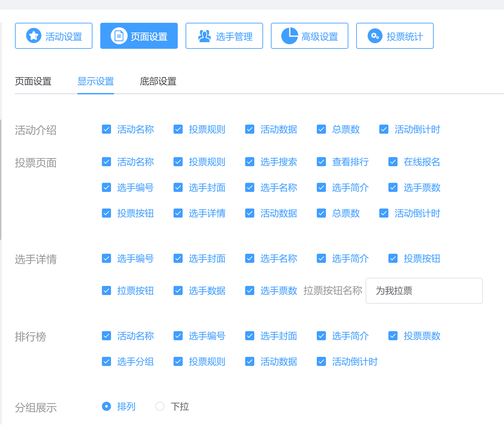Viewport: 504px width, 445px height.
Task: Open the 投票统计 section
Action: point(395,36)
